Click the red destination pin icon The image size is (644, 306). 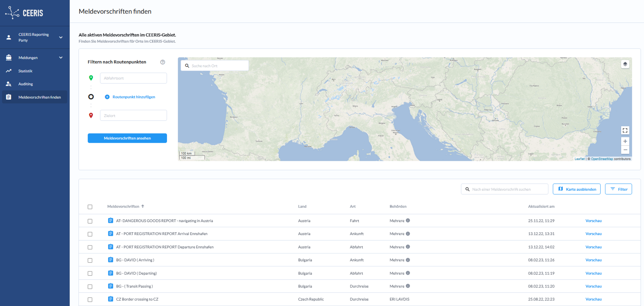coord(91,115)
